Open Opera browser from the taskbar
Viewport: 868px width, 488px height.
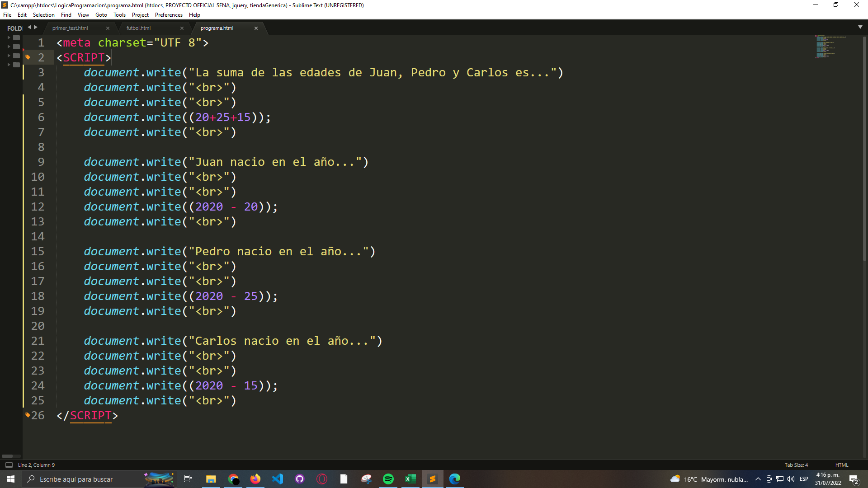(322, 479)
